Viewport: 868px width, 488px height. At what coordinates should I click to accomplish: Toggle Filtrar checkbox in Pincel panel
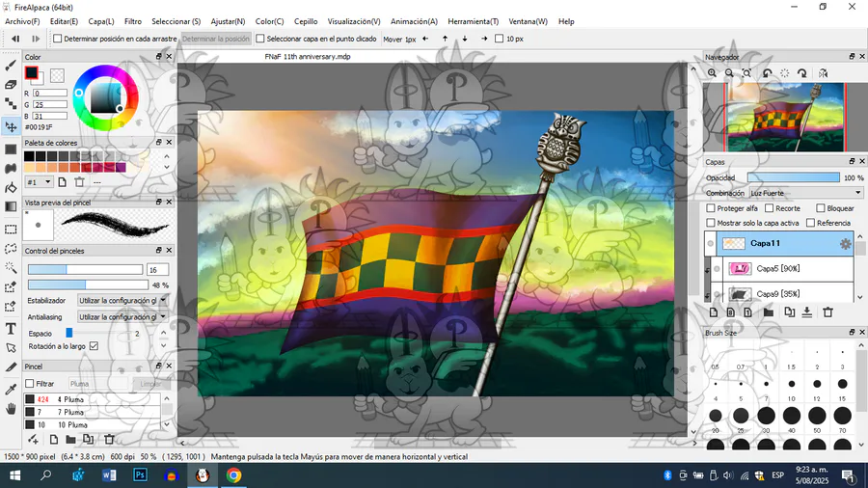click(30, 384)
